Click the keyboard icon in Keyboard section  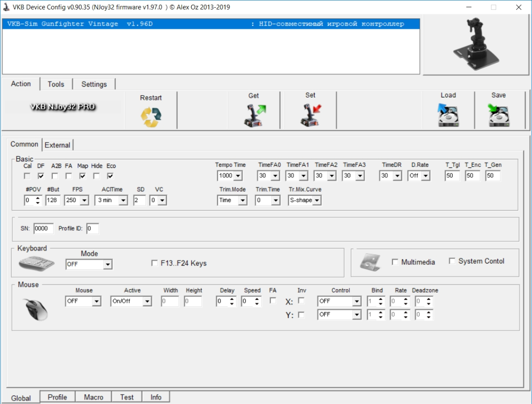(x=37, y=263)
